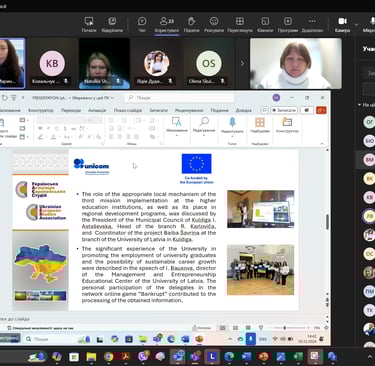Screen dimensions: 375x366
Task: Adjust the PowerPoint zoom slider handle
Action: tap(284, 328)
